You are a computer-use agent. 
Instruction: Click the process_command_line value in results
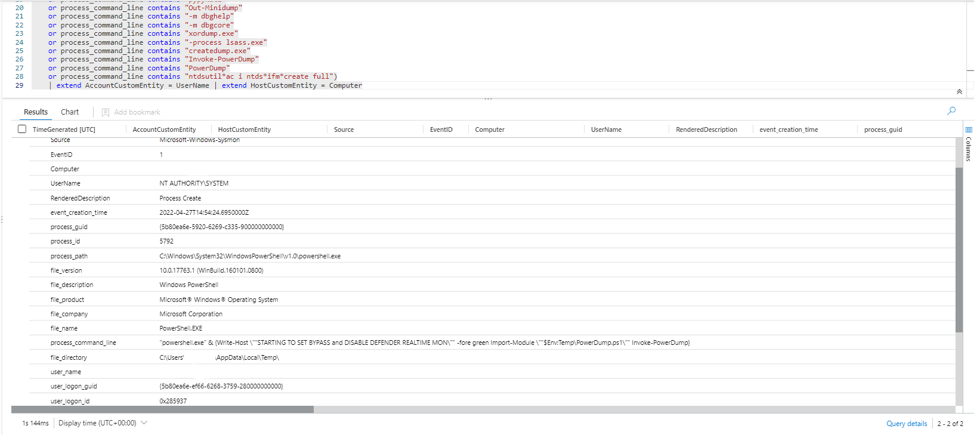[x=424, y=343]
